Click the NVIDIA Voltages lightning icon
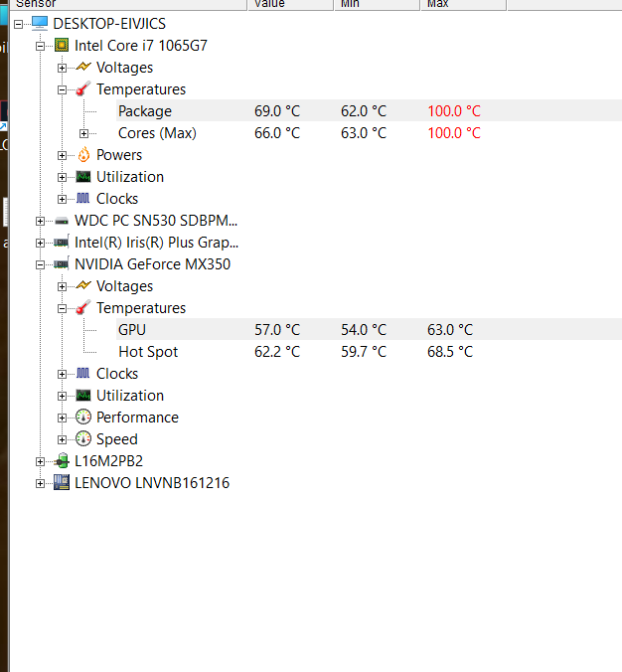622x672 pixels. 83,285
